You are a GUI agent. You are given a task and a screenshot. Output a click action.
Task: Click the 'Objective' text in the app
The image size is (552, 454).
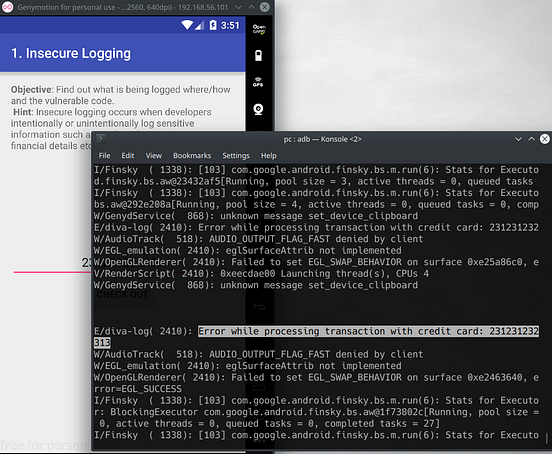31,89
